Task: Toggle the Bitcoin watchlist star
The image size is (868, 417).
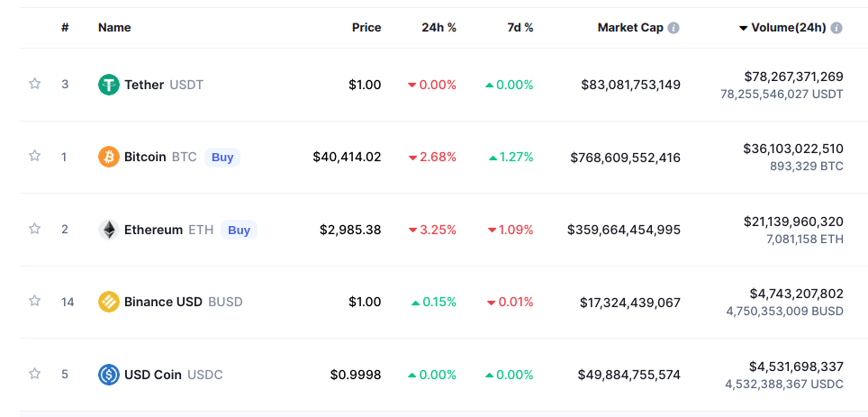Action: [35, 156]
